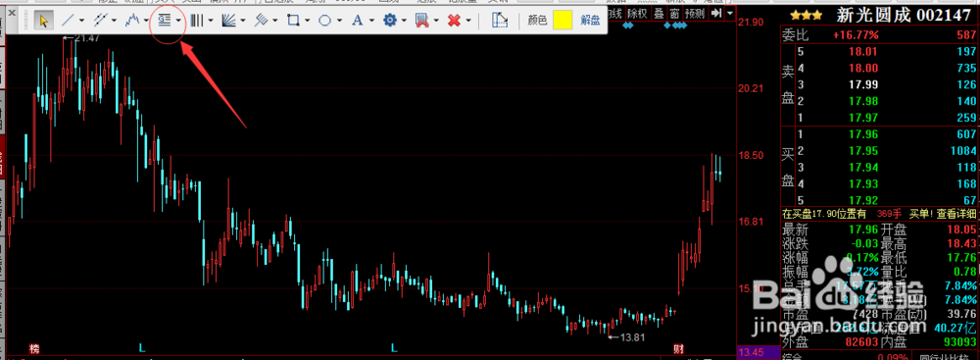Select the wave pattern drawing tool
Screen dimensions: 980x360
(x=132, y=21)
